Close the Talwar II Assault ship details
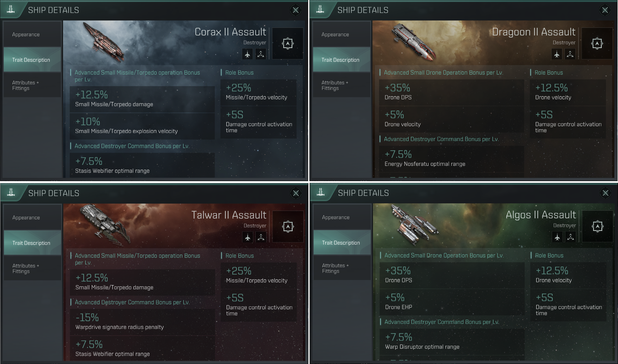The image size is (618, 364). click(x=296, y=193)
